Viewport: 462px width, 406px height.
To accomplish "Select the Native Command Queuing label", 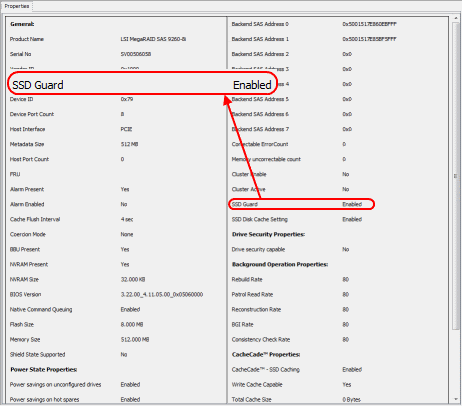I will pos(41,309).
